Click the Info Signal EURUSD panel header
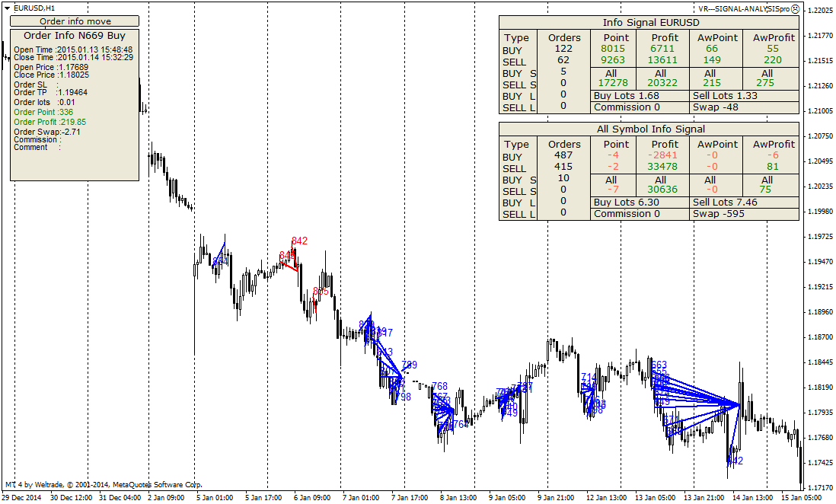836x504 pixels. tap(649, 22)
